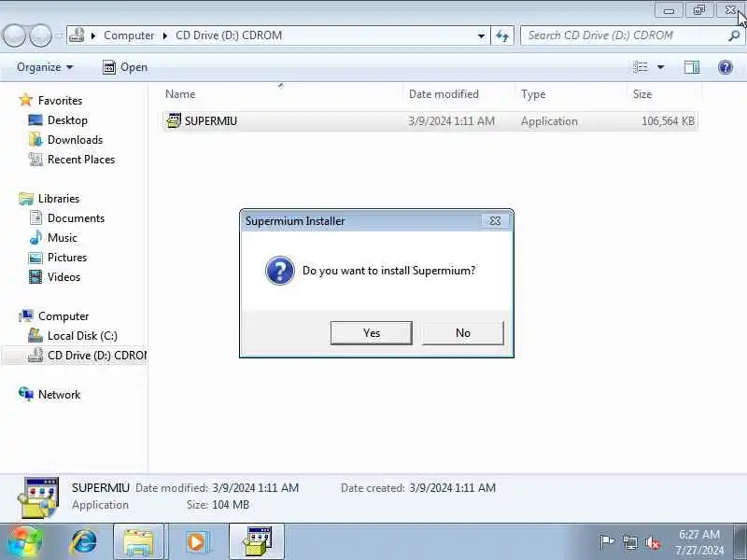The height and width of the screenshot is (560, 747).
Task: Switch to Supermium installer taskbar button
Action: click(257, 541)
